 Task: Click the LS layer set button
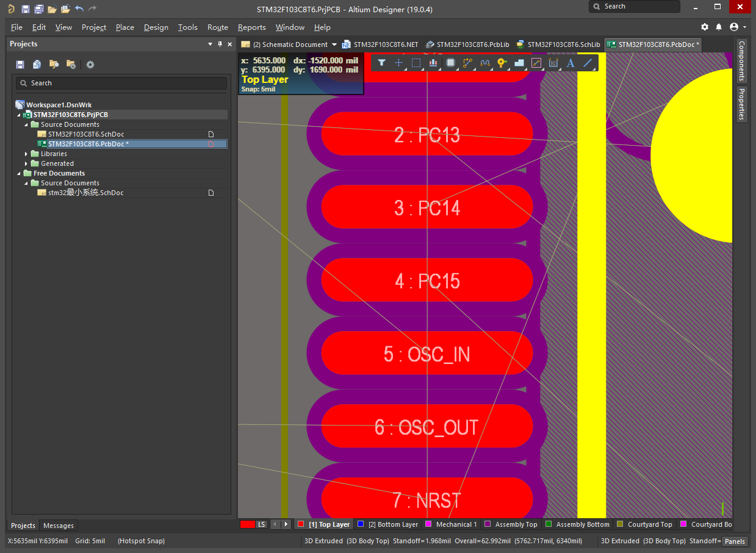261,524
